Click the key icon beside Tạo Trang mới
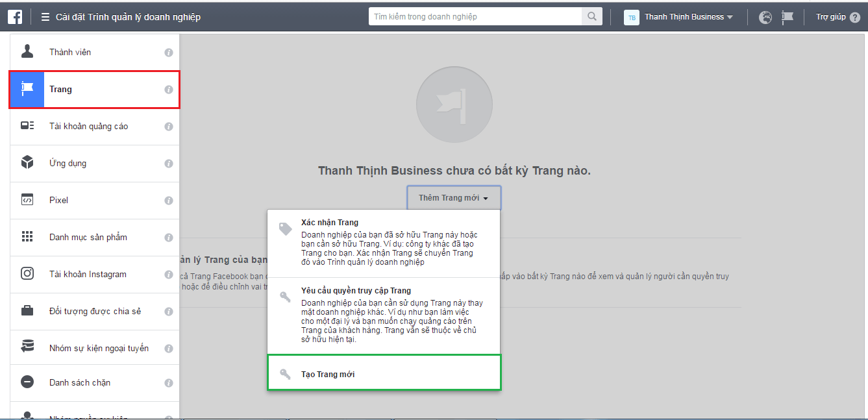This screenshot has height=420, width=868. pos(285,374)
